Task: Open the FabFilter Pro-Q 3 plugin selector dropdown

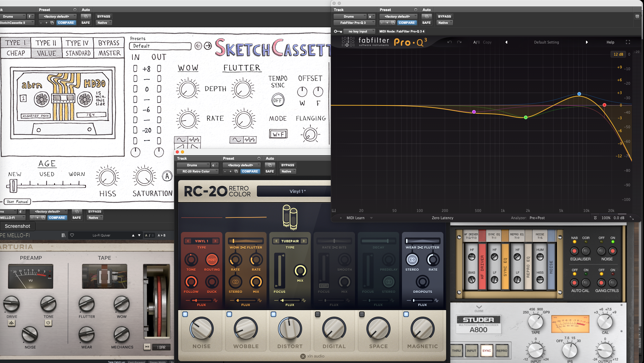Action: click(354, 22)
